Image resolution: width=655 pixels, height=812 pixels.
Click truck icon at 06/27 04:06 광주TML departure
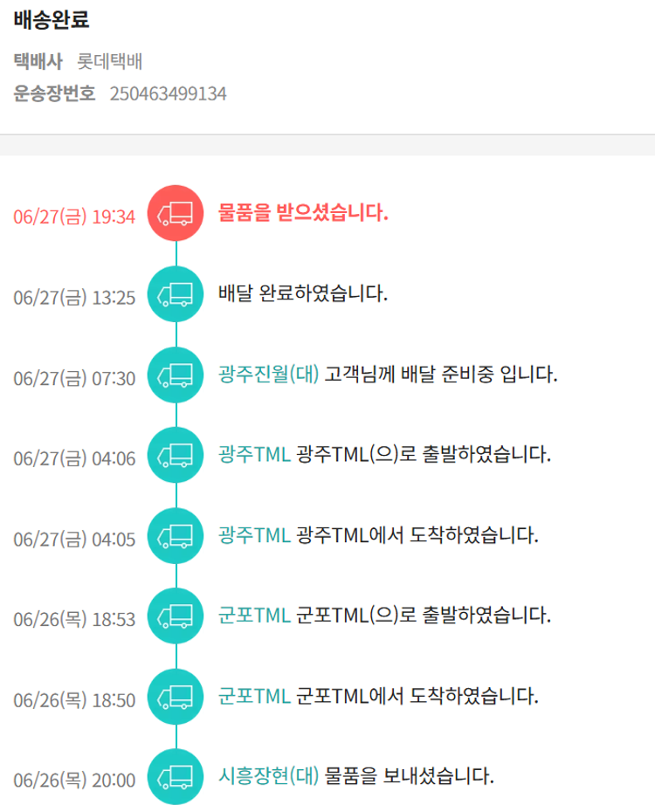(x=176, y=456)
